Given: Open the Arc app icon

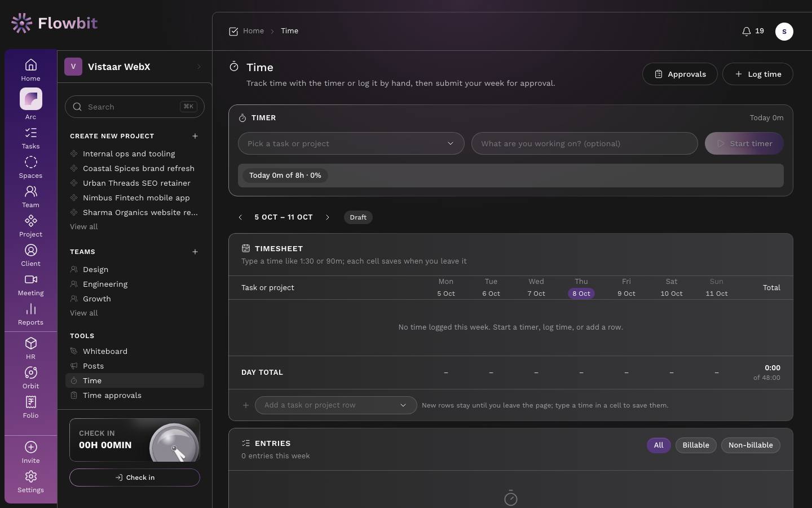Looking at the screenshot, I should pyautogui.click(x=31, y=99).
